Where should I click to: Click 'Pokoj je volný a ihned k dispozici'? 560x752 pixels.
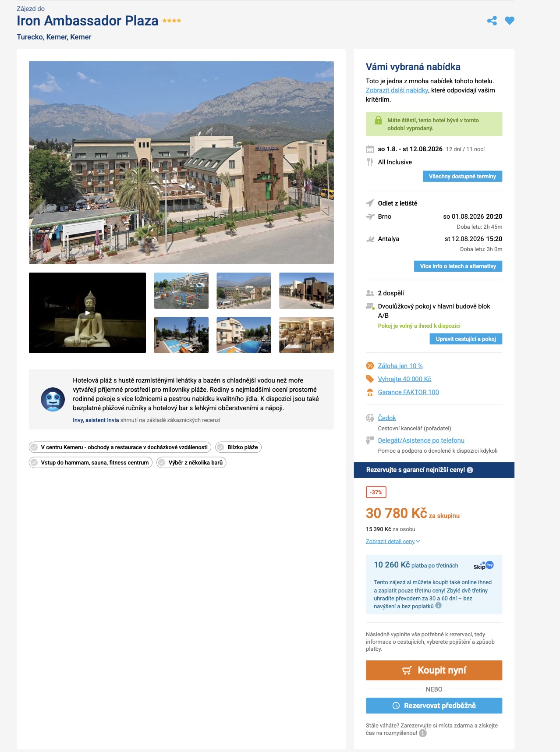coord(419,326)
